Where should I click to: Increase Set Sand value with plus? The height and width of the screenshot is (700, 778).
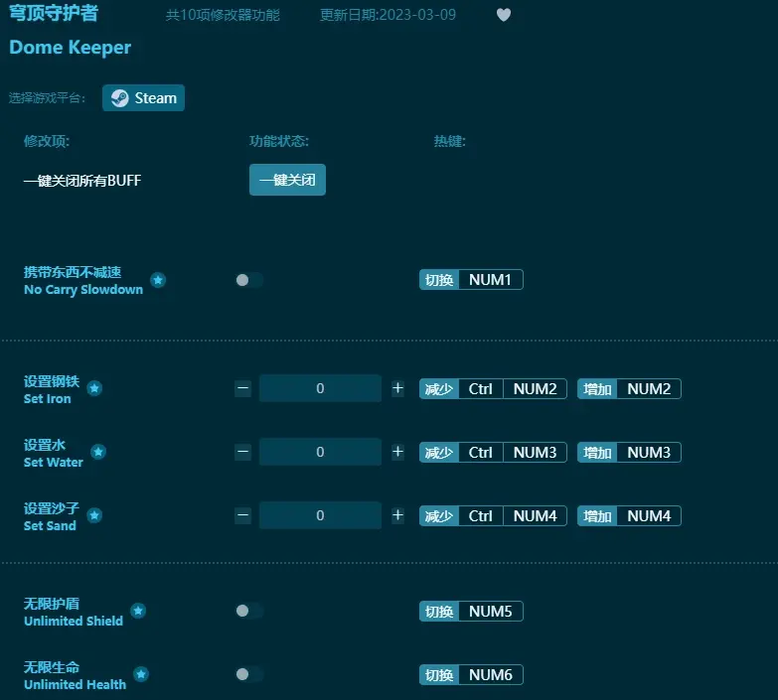[397, 515]
